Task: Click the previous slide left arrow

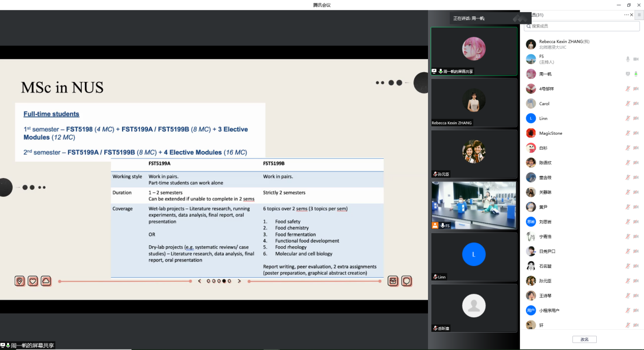Action: [x=200, y=281]
